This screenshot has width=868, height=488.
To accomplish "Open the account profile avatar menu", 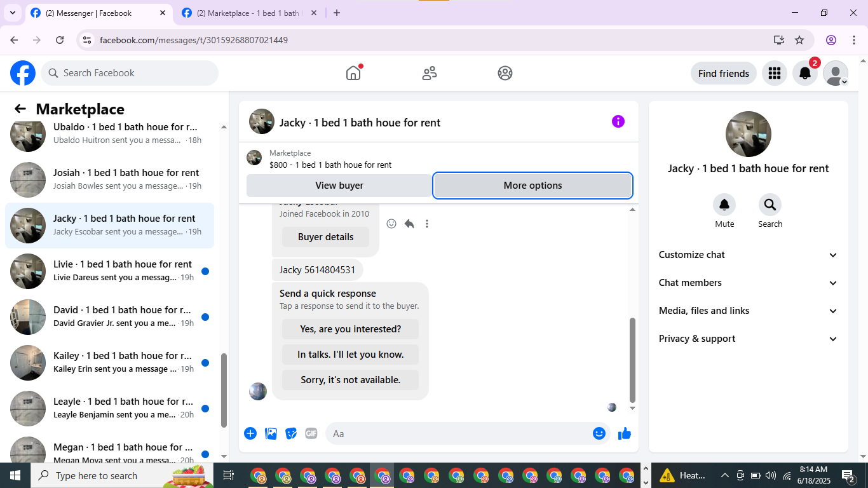I will pyautogui.click(x=836, y=73).
